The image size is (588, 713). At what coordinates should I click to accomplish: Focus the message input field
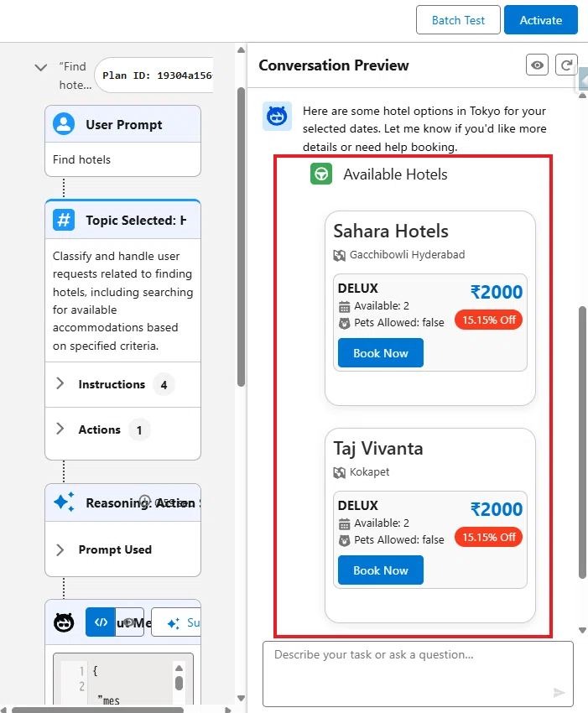click(x=418, y=674)
